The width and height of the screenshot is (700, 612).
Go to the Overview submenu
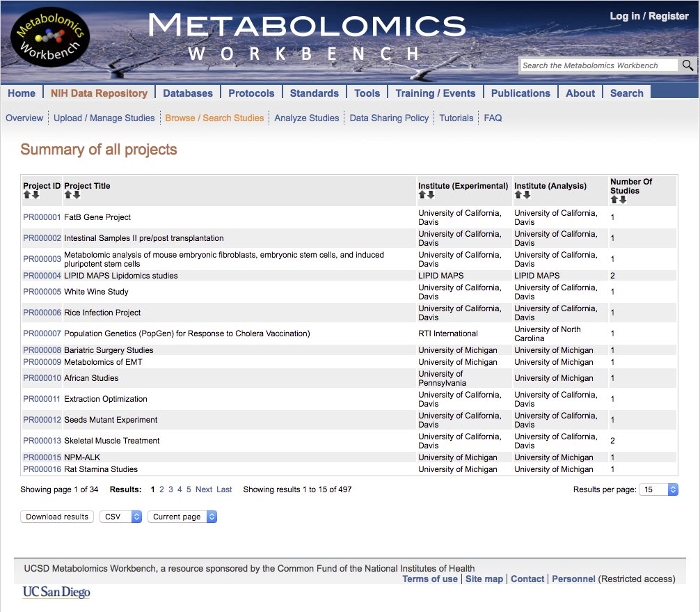point(24,118)
